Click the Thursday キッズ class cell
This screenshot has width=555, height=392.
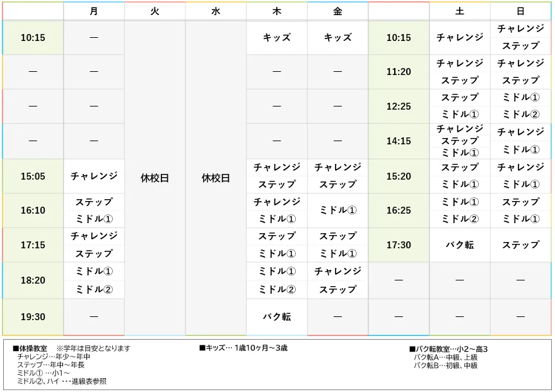pyautogui.click(x=276, y=38)
